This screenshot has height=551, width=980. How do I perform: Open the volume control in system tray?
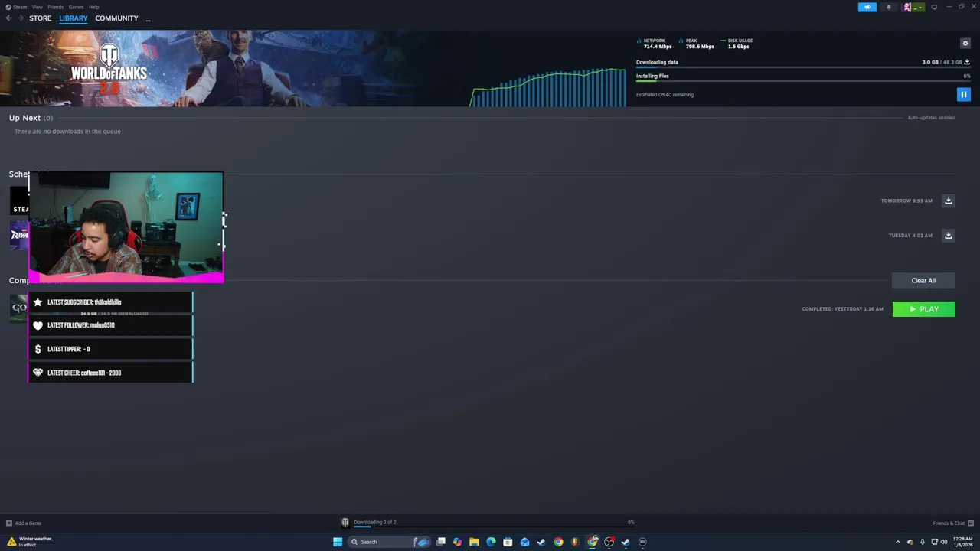coord(944,542)
